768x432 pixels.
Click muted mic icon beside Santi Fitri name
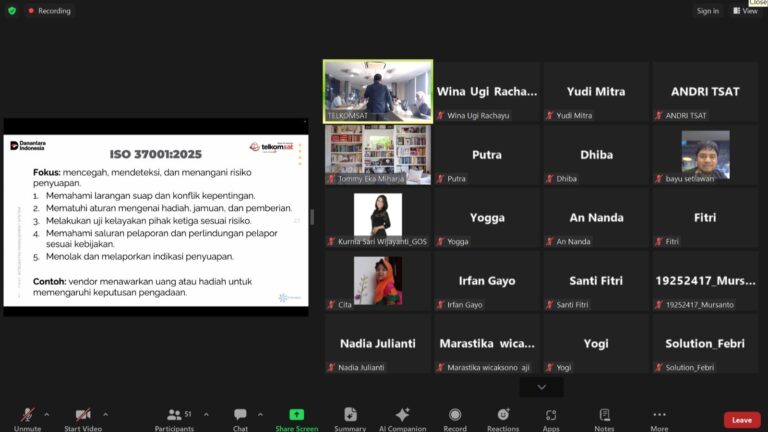pyautogui.click(x=550, y=305)
